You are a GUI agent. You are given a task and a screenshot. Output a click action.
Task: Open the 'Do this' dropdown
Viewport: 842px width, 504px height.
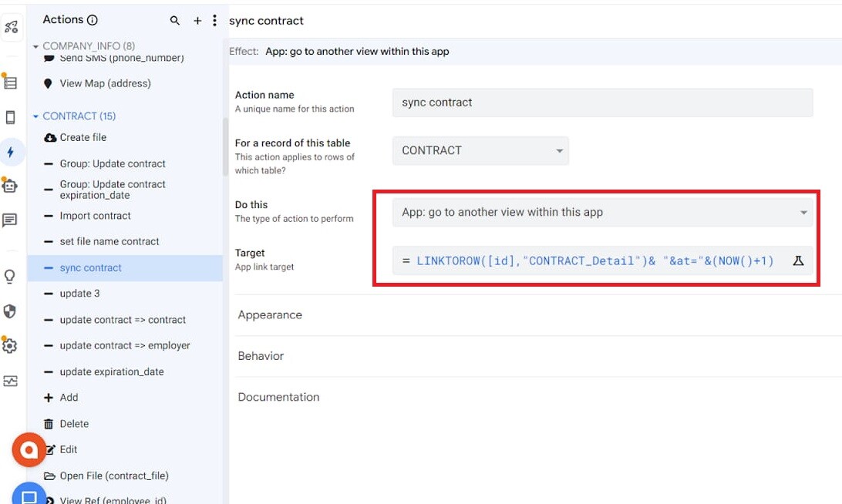(x=601, y=211)
